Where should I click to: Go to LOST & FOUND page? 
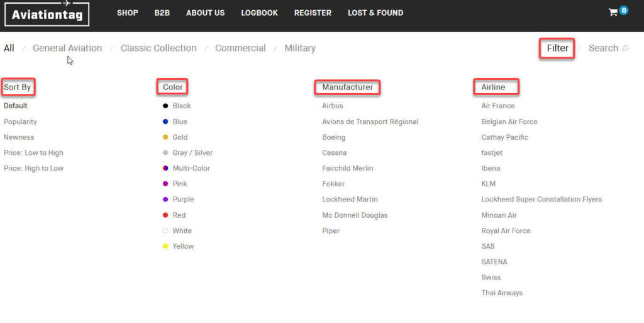click(375, 13)
